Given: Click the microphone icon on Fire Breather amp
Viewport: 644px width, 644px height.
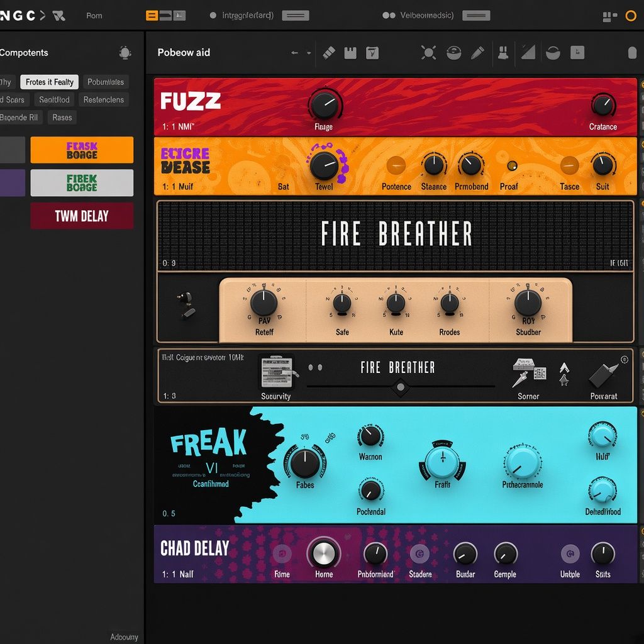Looking at the screenshot, I should [x=186, y=304].
